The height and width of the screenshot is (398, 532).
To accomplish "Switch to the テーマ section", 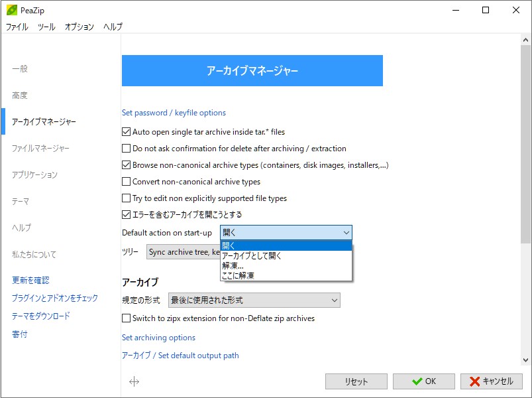I will click(x=19, y=201).
